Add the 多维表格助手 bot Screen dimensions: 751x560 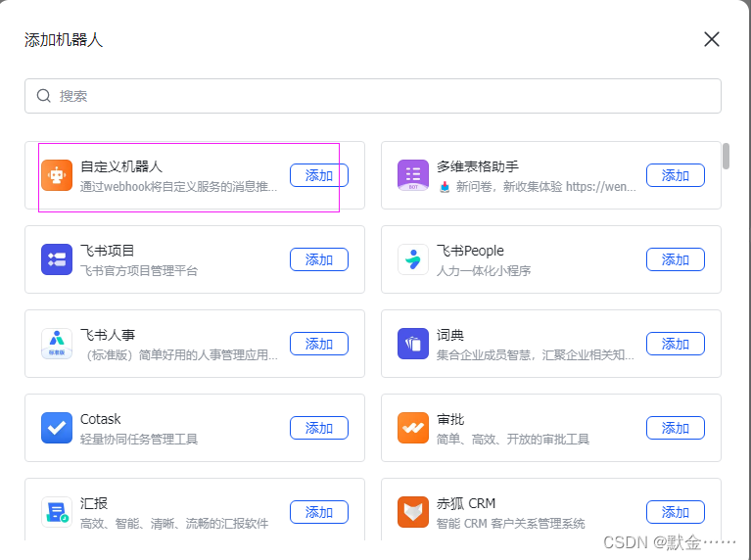(676, 175)
